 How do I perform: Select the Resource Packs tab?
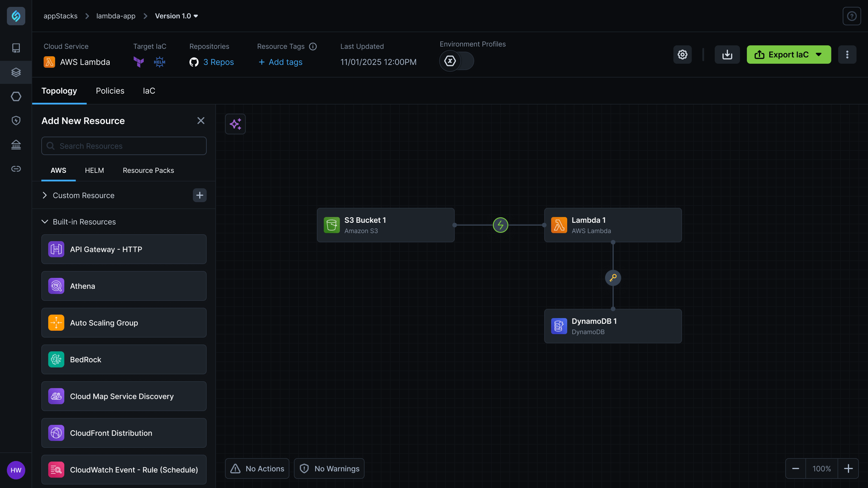coord(148,170)
